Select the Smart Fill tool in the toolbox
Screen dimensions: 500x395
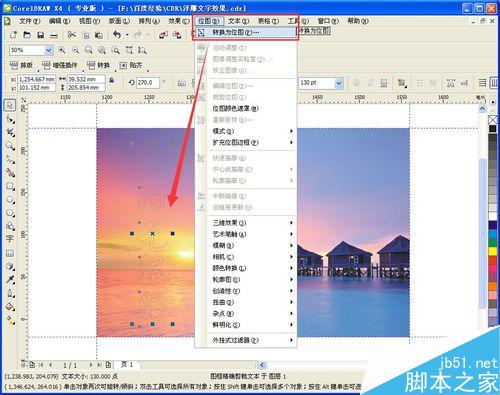pyautogui.click(x=10, y=173)
